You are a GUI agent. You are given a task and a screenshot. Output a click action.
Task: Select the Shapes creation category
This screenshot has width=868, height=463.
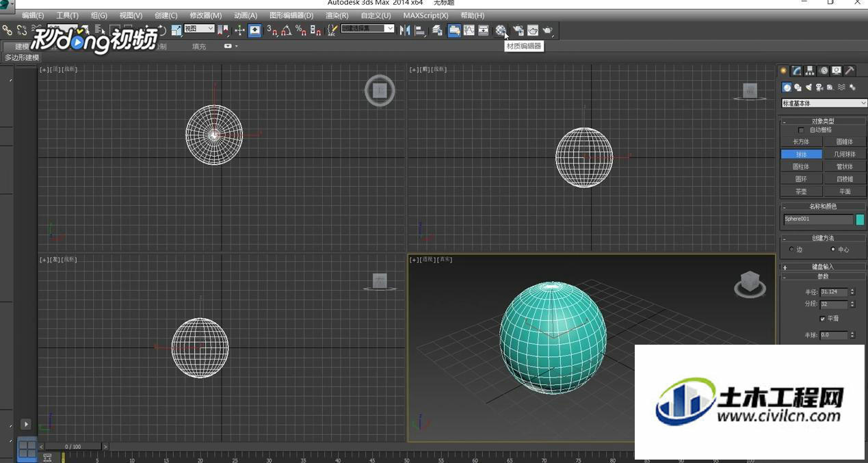(798, 87)
